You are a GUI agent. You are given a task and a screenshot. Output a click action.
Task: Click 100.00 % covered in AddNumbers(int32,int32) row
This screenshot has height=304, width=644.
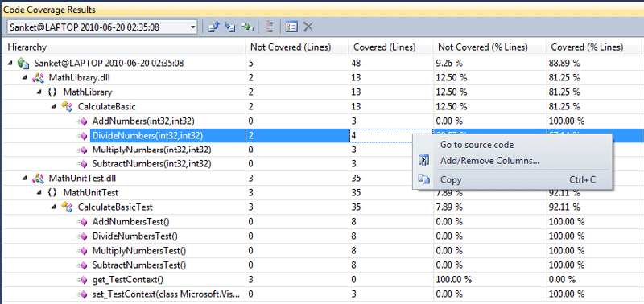pyautogui.click(x=567, y=121)
